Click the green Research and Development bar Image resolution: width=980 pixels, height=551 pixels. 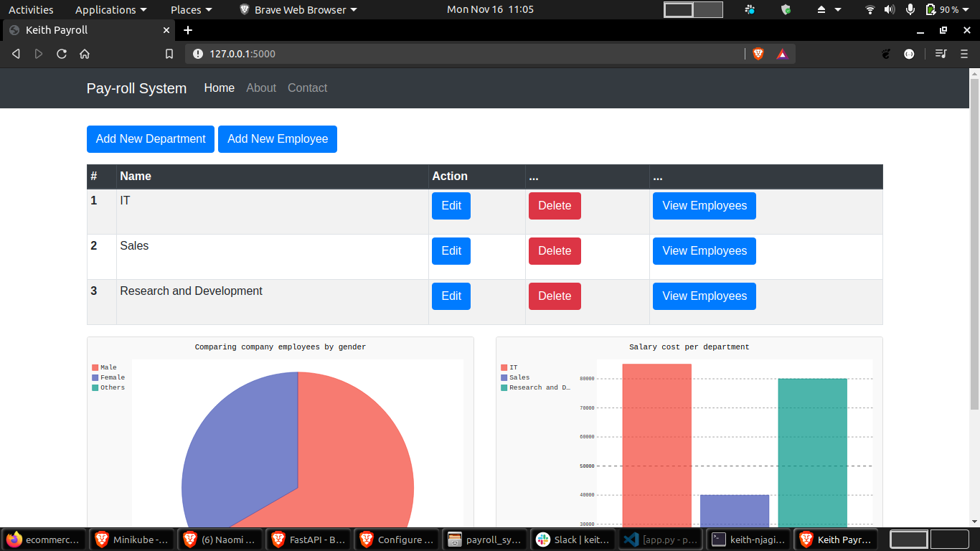(813, 453)
